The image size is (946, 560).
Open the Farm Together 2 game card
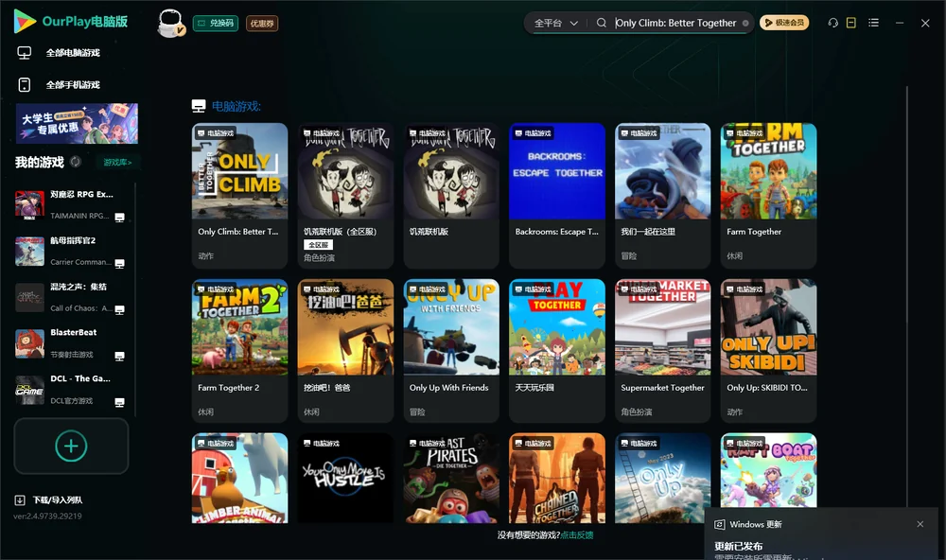pyautogui.click(x=239, y=351)
